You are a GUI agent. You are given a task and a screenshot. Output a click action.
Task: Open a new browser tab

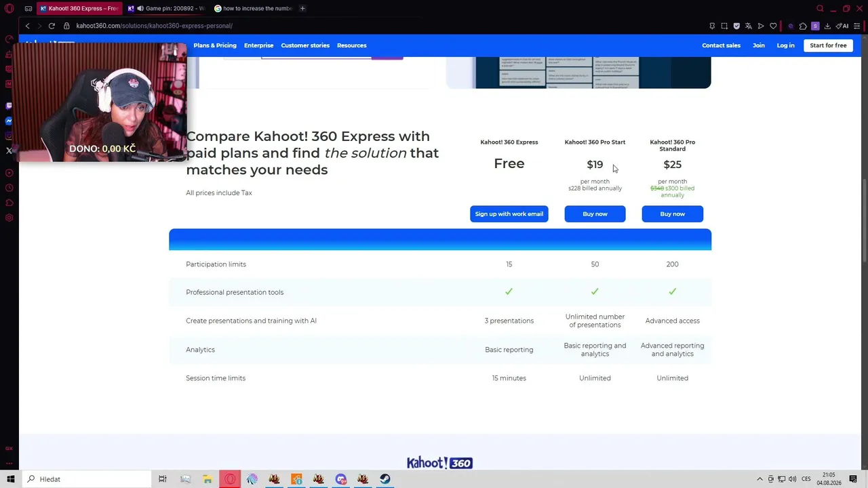click(x=302, y=8)
